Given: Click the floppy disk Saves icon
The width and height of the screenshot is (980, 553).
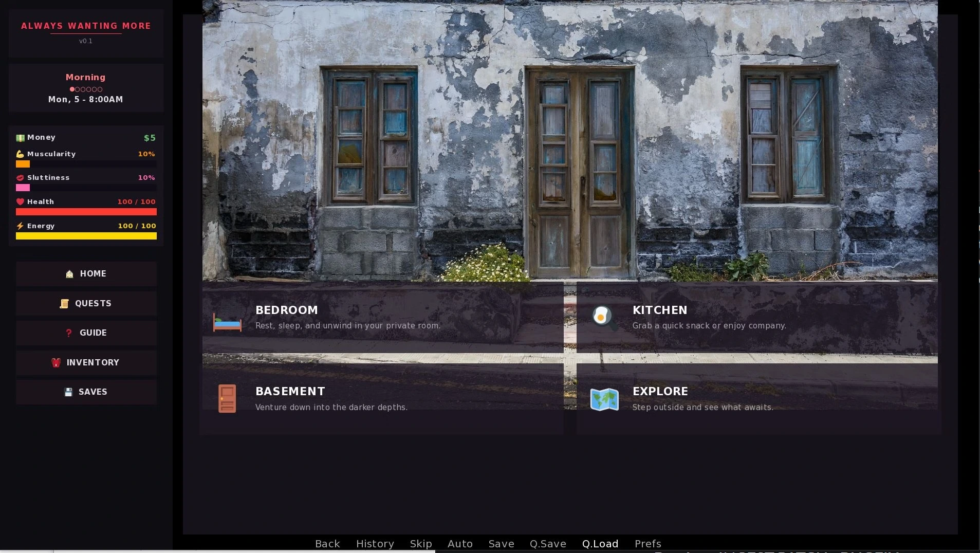Looking at the screenshot, I should 68,392.
